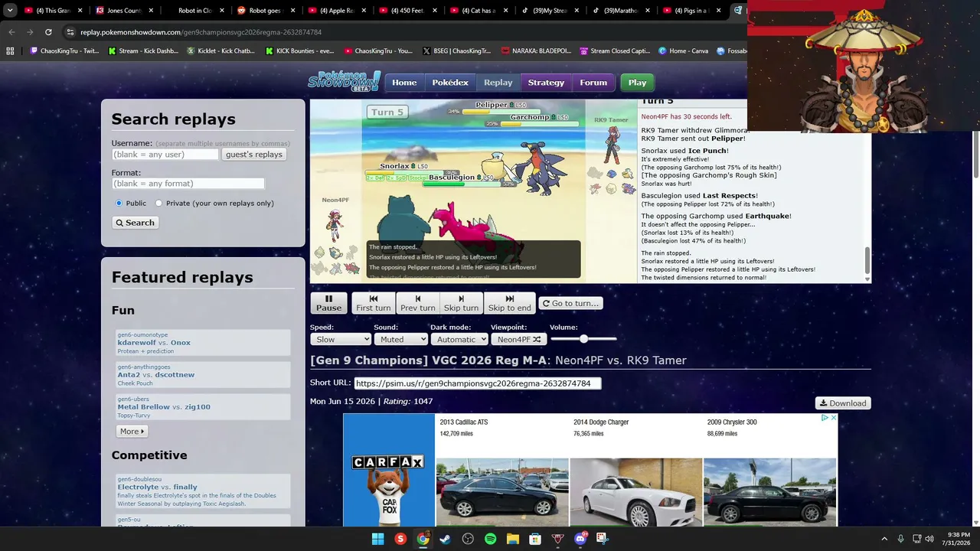Open the Stream - Kick Dashboard bookmark
Screen dimensions: 980x551
point(143,51)
